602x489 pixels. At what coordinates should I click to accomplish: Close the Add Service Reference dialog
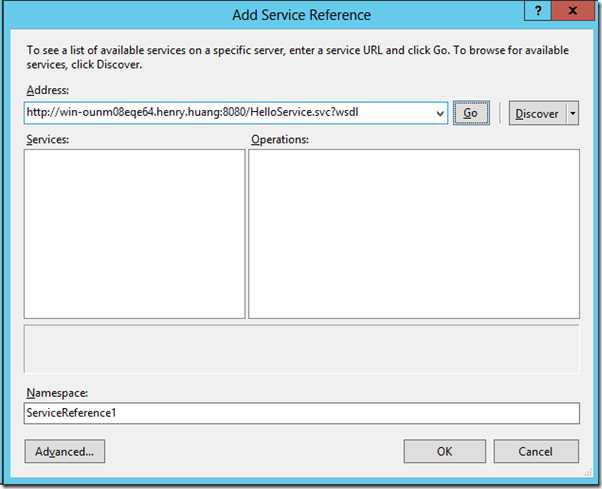[x=573, y=10]
